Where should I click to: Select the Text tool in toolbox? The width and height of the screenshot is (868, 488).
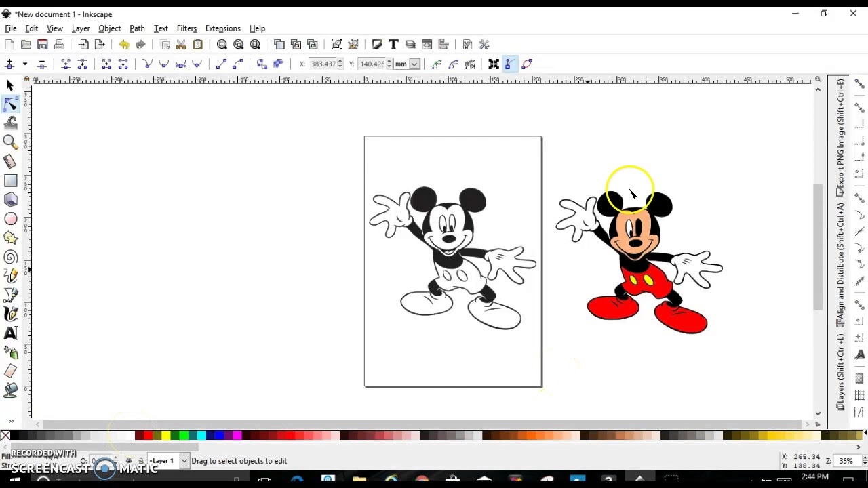10,333
